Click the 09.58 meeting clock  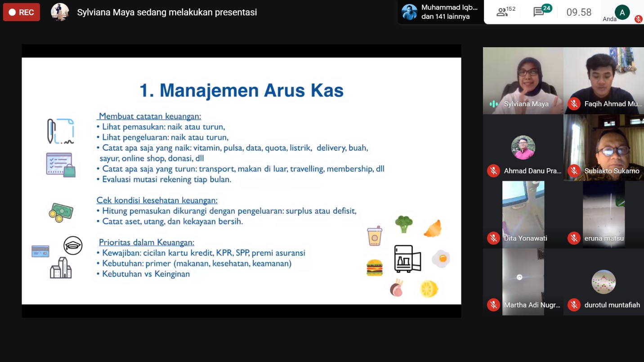[x=579, y=12]
